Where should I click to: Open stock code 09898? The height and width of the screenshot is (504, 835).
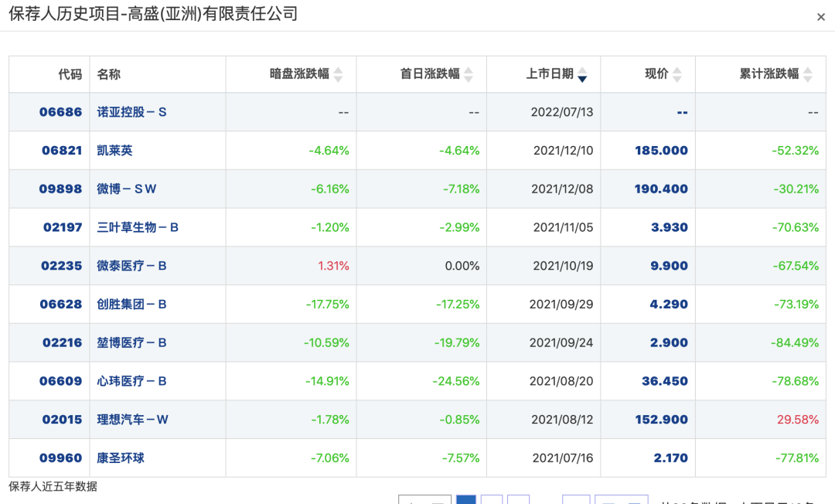pos(61,189)
